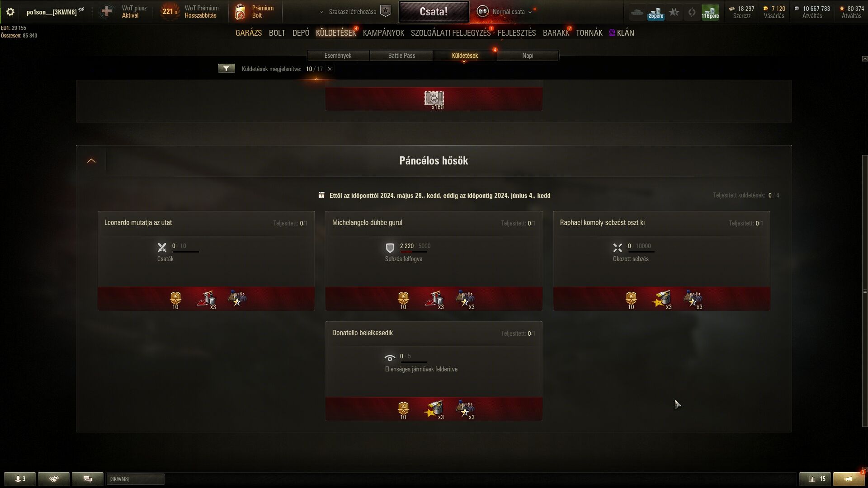The image size is (868, 488).
Task: Open the Prémium Bolt shop icon
Action: tap(240, 12)
